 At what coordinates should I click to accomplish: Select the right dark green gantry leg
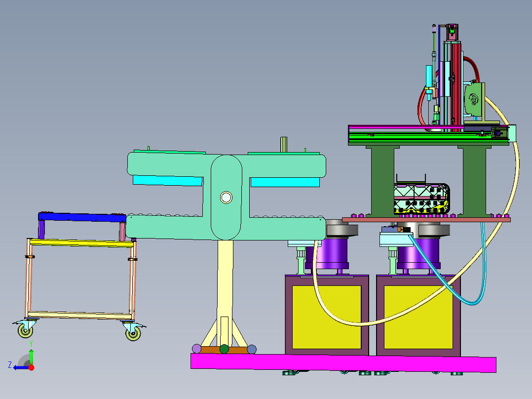pyautogui.click(x=474, y=181)
